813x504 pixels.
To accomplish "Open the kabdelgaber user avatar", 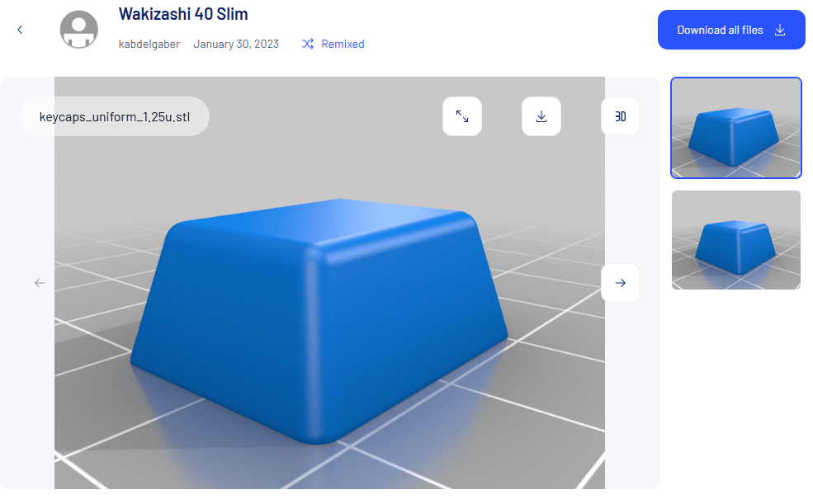I will click(x=84, y=30).
